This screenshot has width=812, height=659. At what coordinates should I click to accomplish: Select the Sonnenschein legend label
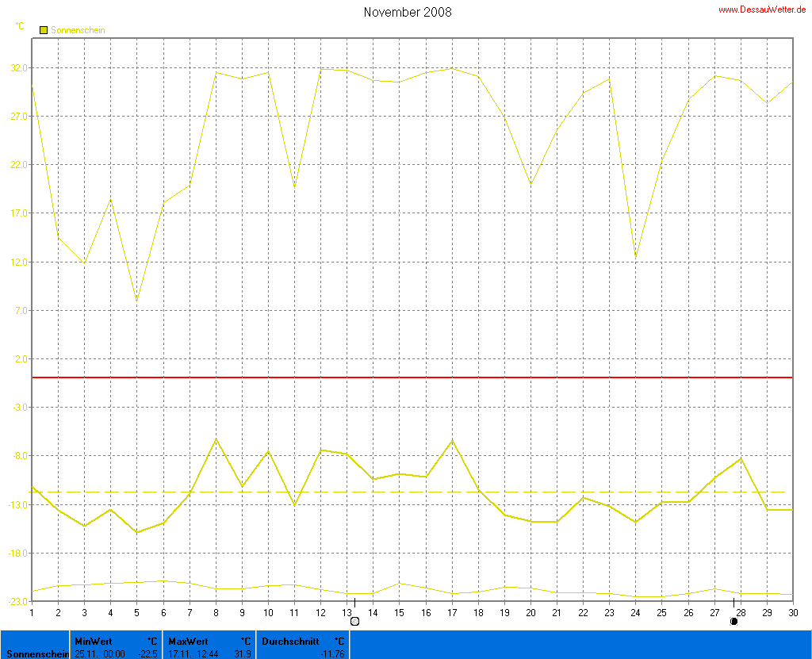[78, 30]
